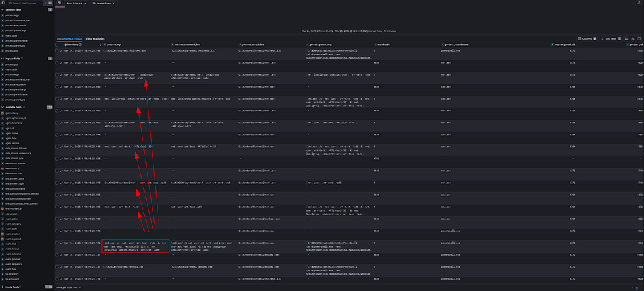This screenshot has height=291, width=644.
Task: Toggle the select-all rows checkbox
Action: [57, 45]
